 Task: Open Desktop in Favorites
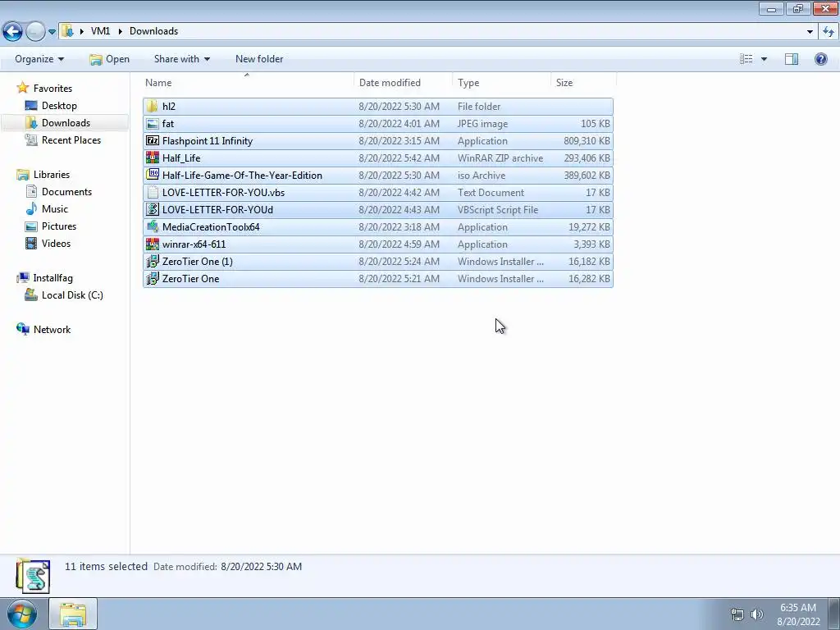(x=59, y=106)
